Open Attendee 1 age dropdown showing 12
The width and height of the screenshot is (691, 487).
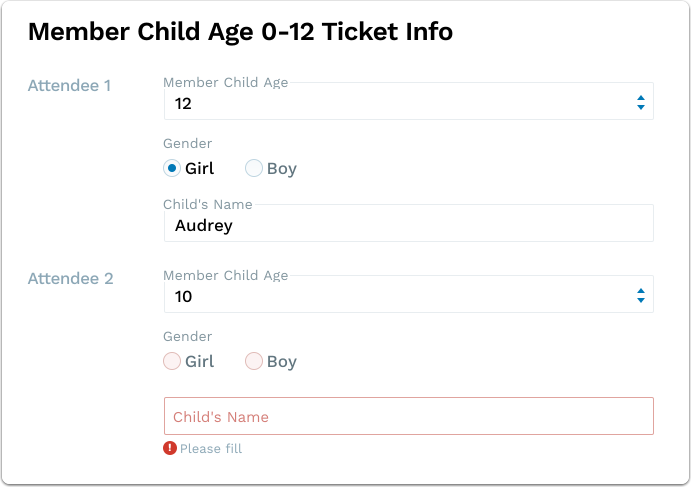click(400, 103)
